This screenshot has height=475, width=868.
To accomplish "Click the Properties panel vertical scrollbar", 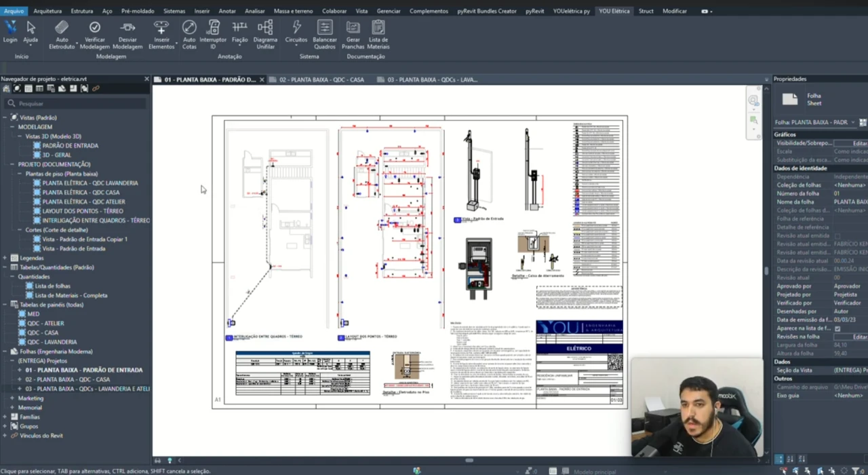I will [767, 271].
